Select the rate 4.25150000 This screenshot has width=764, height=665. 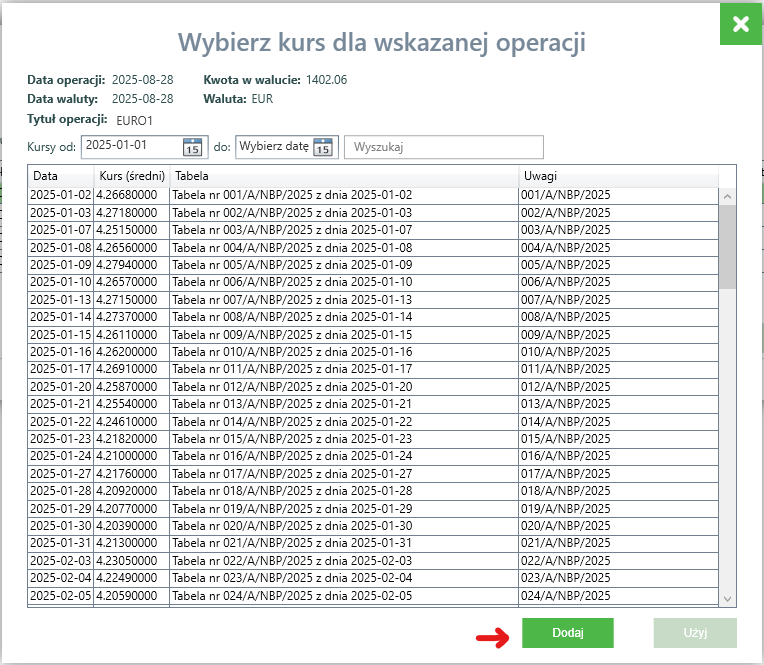pyautogui.click(x=132, y=230)
